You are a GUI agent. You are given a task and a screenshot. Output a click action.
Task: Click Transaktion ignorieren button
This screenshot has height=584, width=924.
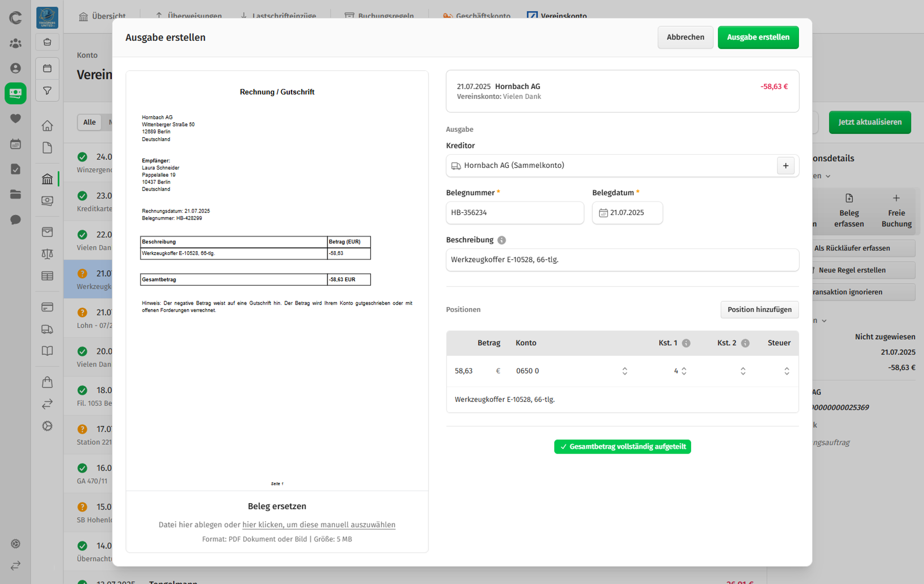[859, 292]
